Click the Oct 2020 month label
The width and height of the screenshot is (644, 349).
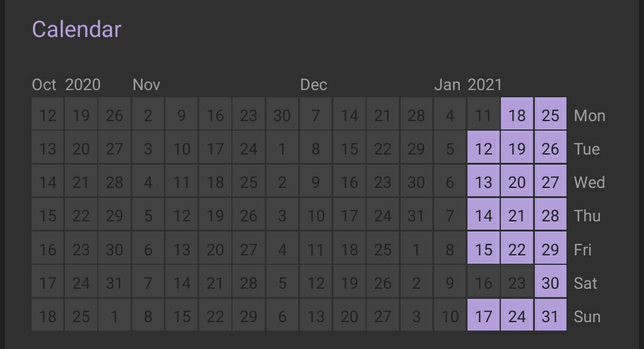click(66, 85)
